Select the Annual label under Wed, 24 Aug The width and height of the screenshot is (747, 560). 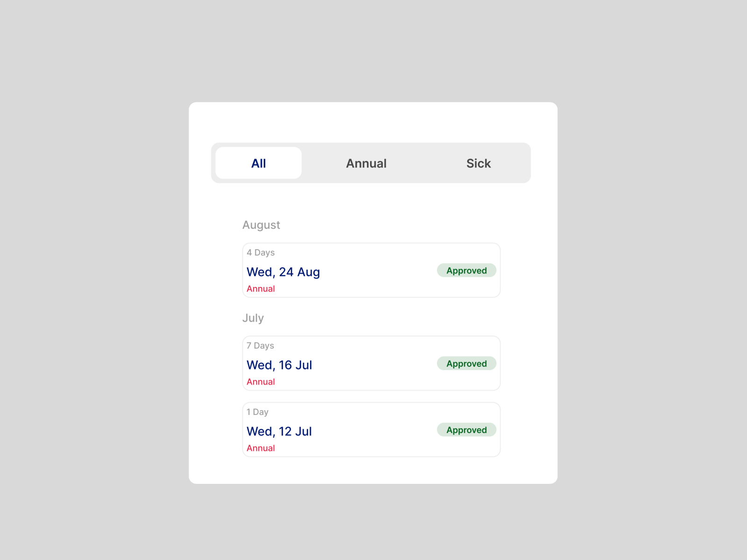(261, 288)
